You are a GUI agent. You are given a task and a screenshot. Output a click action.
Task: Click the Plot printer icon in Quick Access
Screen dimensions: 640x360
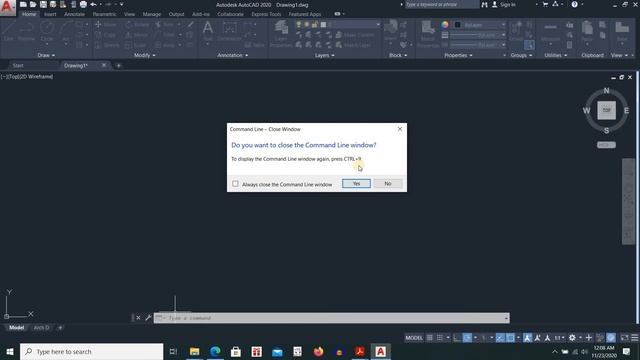tap(83, 4)
